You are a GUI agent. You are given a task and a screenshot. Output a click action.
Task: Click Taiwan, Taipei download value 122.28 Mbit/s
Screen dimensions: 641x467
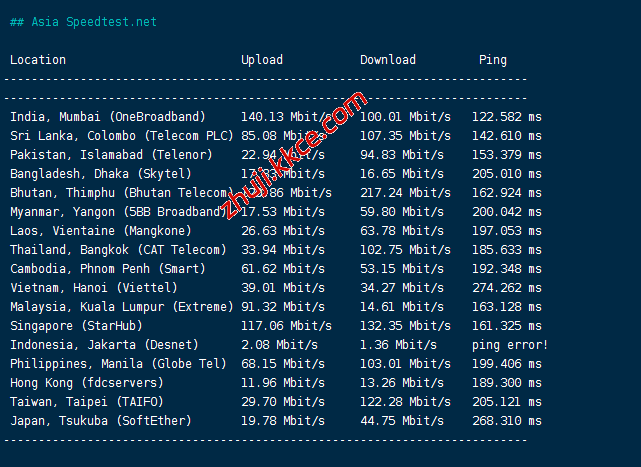[405, 402]
